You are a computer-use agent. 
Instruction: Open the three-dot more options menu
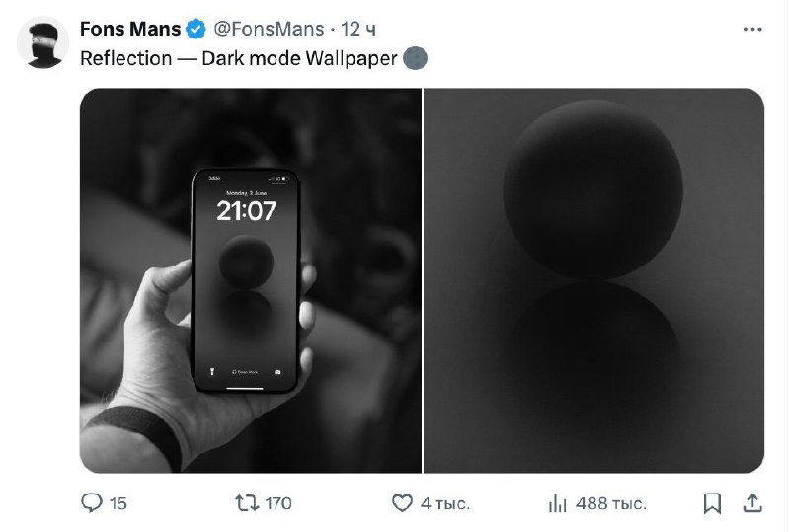point(751,30)
